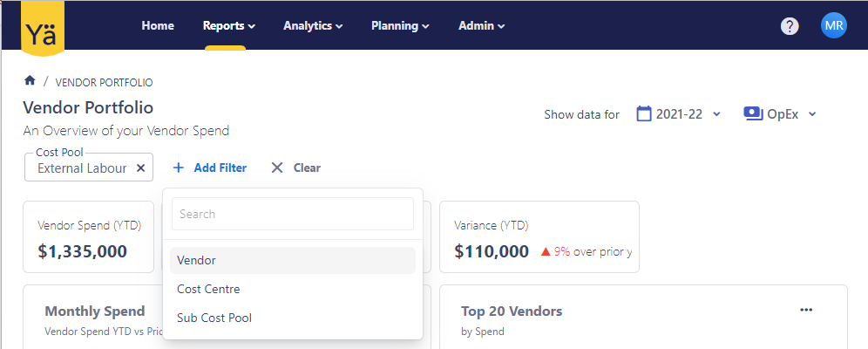The image size is (868, 349).
Task: Click the money icon beside OpEx
Action: tap(753, 113)
